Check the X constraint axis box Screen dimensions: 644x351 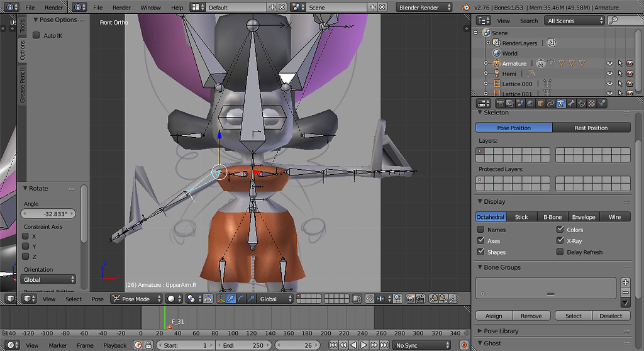coord(25,237)
